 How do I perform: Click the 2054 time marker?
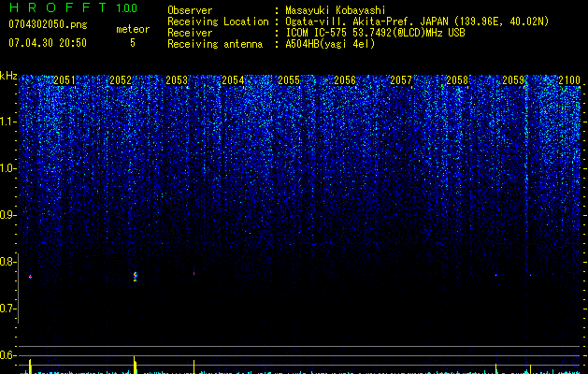click(233, 80)
